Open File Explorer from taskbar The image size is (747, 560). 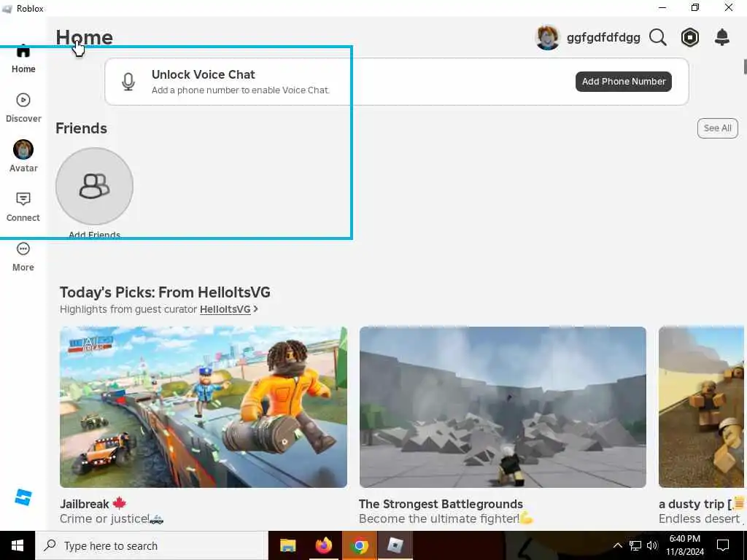(x=287, y=545)
